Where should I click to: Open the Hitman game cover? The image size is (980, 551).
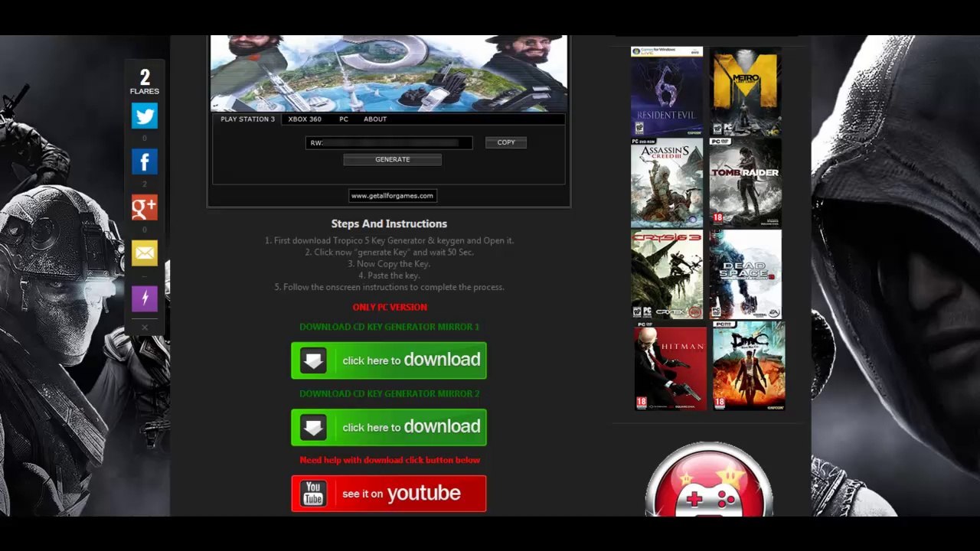671,366
